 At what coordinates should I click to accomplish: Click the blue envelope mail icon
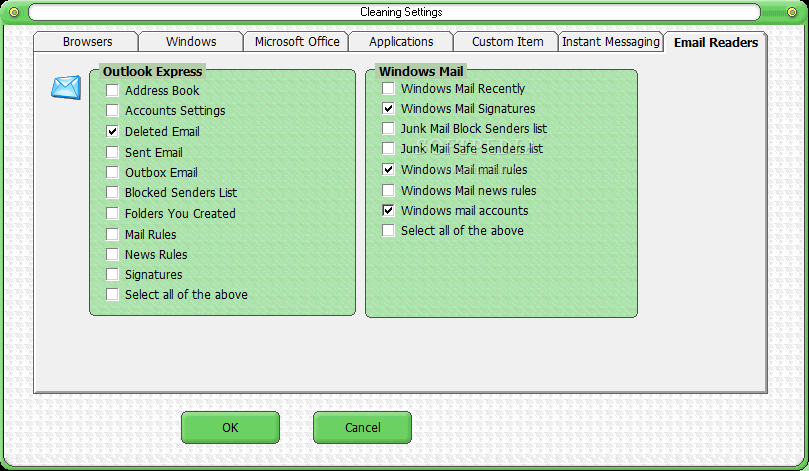tap(66, 87)
